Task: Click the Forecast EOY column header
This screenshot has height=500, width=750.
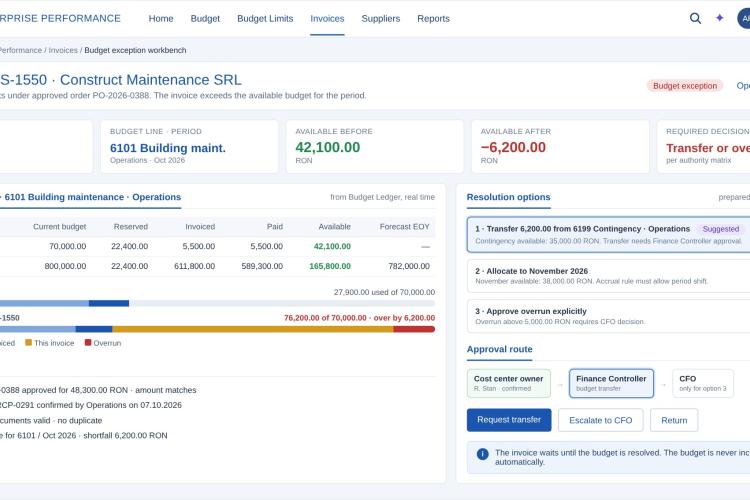Action: point(405,227)
